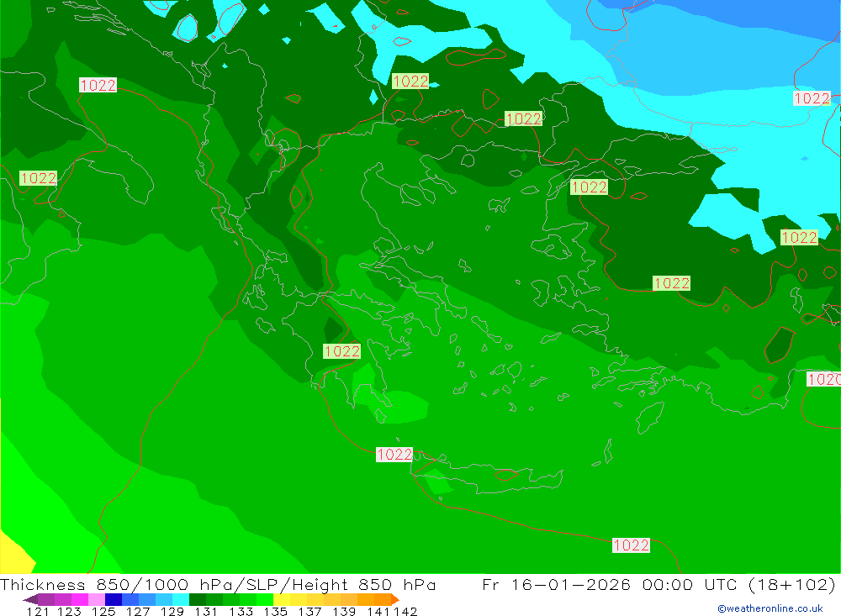Click the purple legend swatch above 121

(x=46, y=599)
